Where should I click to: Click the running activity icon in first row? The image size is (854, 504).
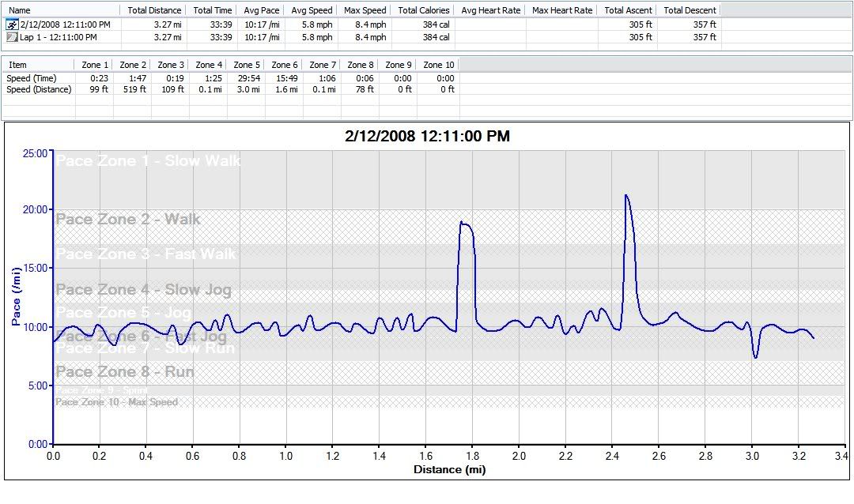click(12, 24)
